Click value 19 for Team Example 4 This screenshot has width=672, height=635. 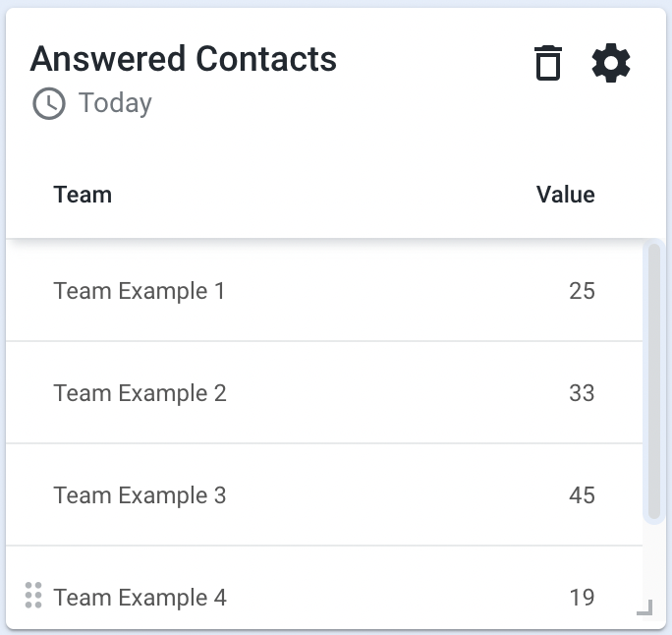(582, 597)
